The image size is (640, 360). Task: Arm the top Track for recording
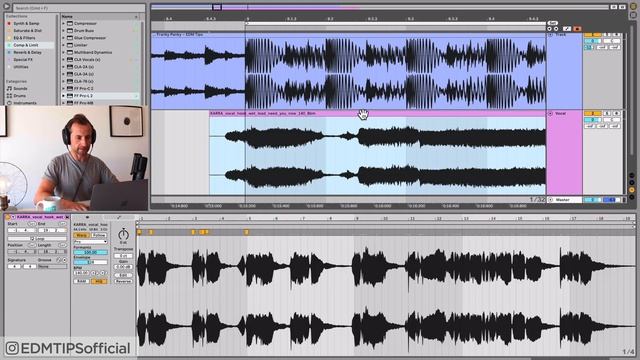tap(616, 35)
